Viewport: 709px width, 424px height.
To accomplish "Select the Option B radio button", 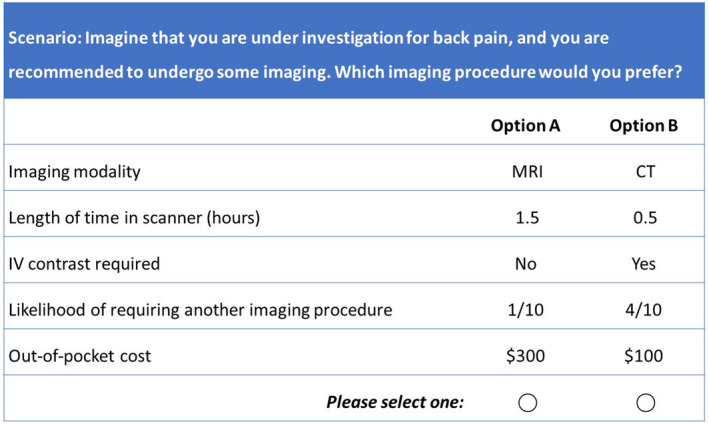I will click(645, 402).
